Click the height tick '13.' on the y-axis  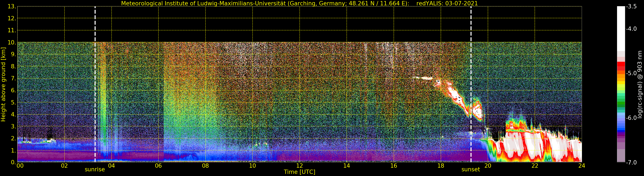[x=12, y=6]
